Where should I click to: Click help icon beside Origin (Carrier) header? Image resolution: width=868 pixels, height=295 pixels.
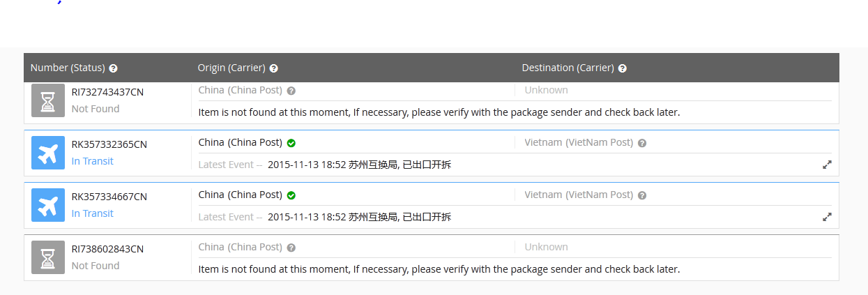coord(274,68)
